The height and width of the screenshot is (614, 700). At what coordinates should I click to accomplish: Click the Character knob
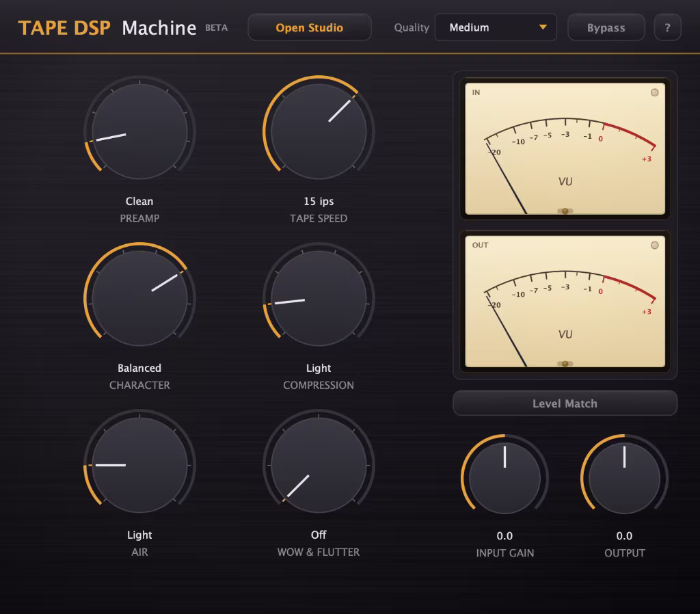point(139,298)
